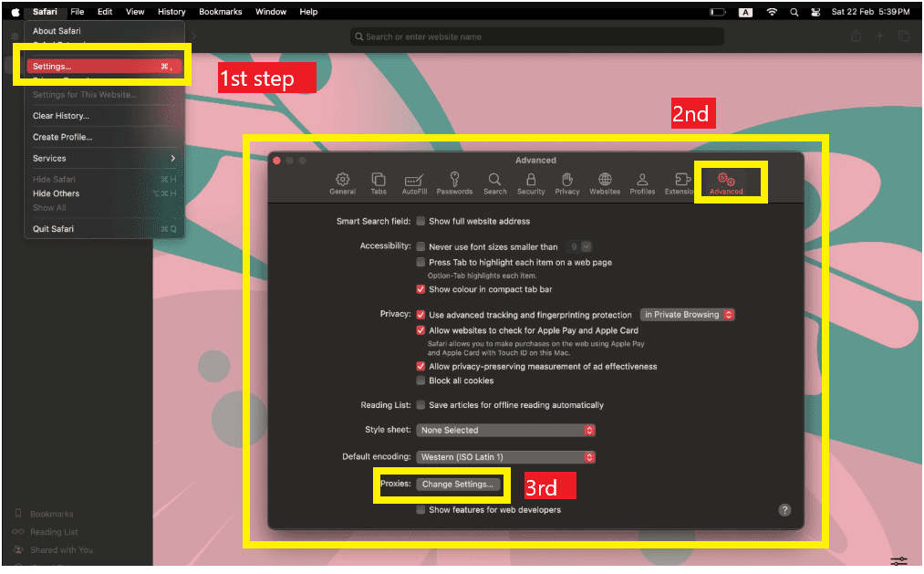Screen dimensions: 924x574
Task: Expand the in Private Browsing dropdown
Action: (x=687, y=314)
